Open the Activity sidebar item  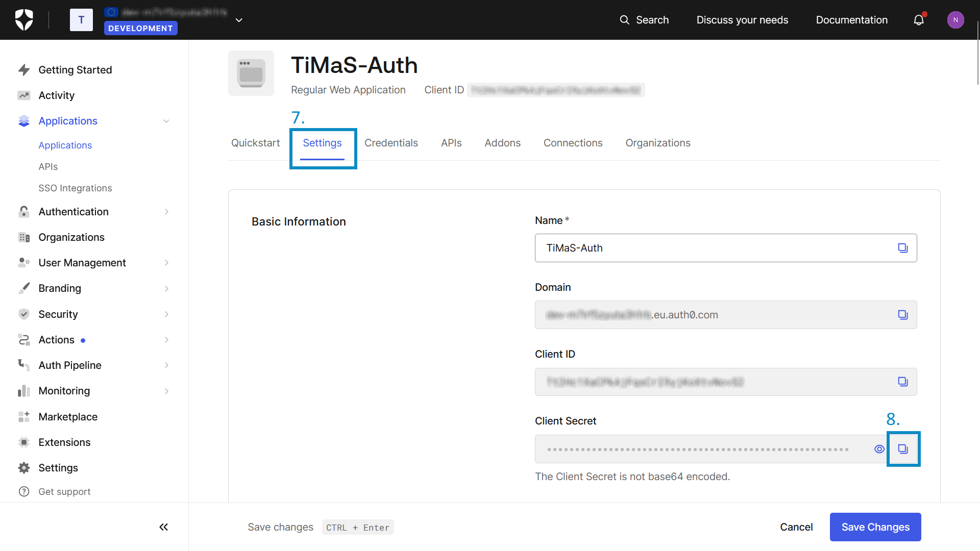click(56, 95)
